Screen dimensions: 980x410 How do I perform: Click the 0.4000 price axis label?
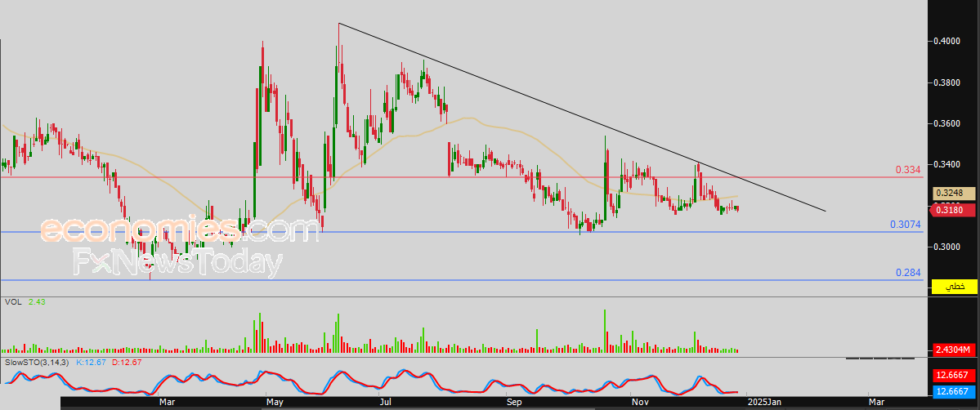pyautogui.click(x=947, y=42)
